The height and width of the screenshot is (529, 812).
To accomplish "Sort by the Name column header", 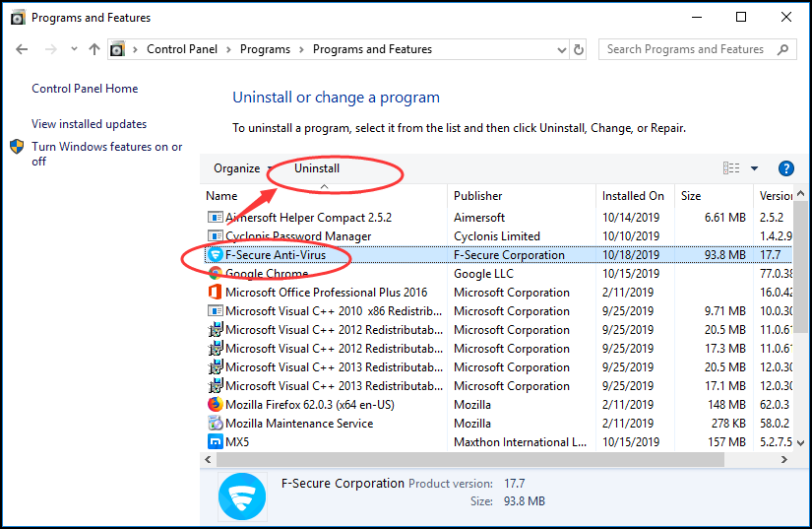I will click(x=325, y=196).
